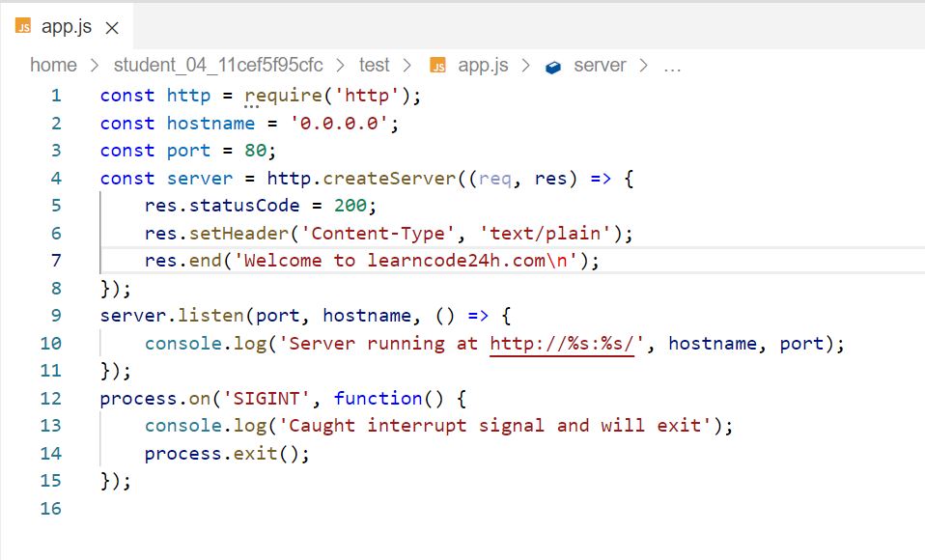Viewport: 925px width, 560px height.
Task: Click the 'text/plain' string
Action: (546, 233)
